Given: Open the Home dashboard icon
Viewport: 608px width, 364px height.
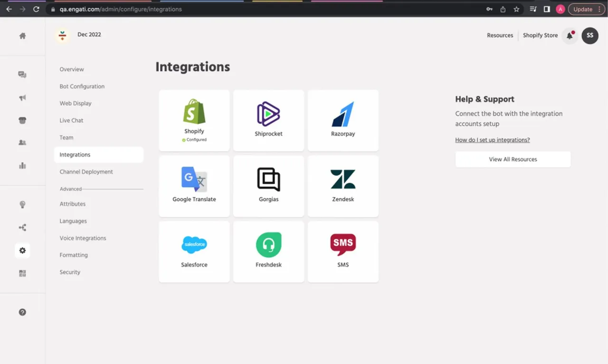Looking at the screenshot, I should pos(22,36).
